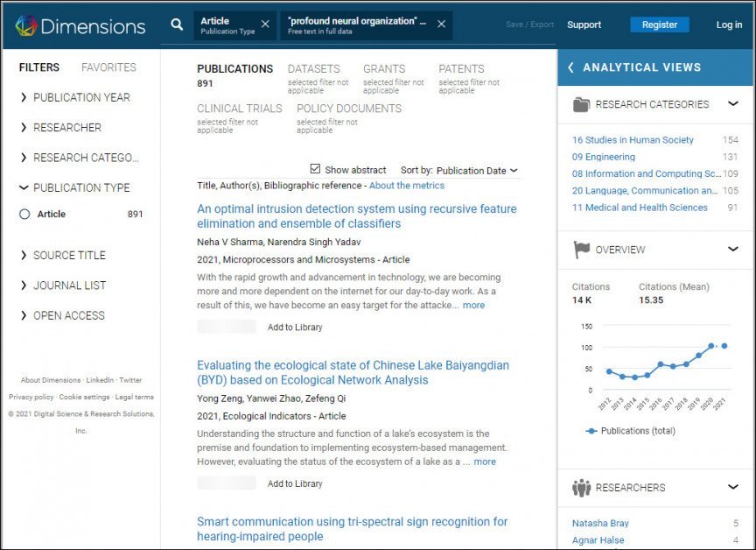Expand the Open Access filter

pyautogui.click(x=24, y=315)
